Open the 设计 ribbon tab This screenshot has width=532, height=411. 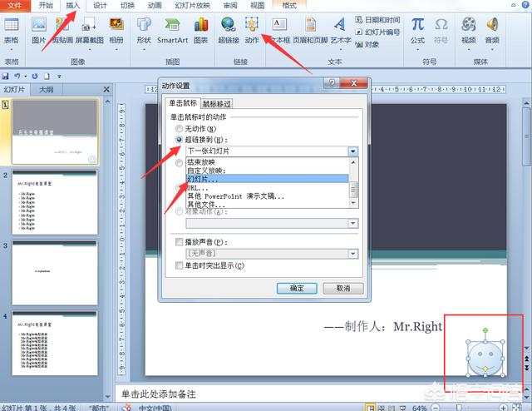(x=100, y=6)
